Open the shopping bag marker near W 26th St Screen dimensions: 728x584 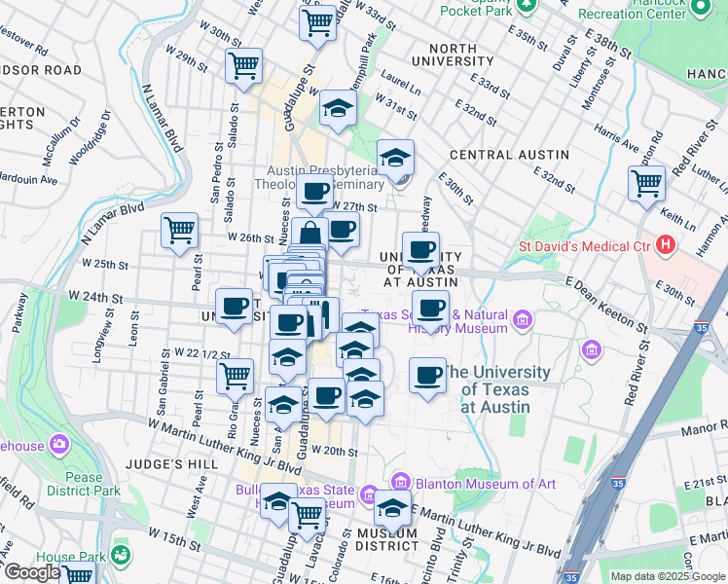[310, 233]
